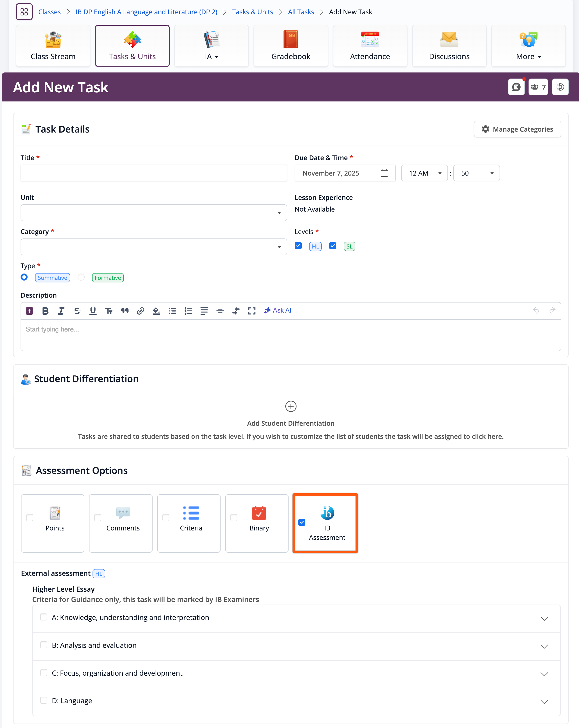This screenshot has width=579, height=728.
Task: Click the plus circle to add differentiation
Action: [290, 406]
